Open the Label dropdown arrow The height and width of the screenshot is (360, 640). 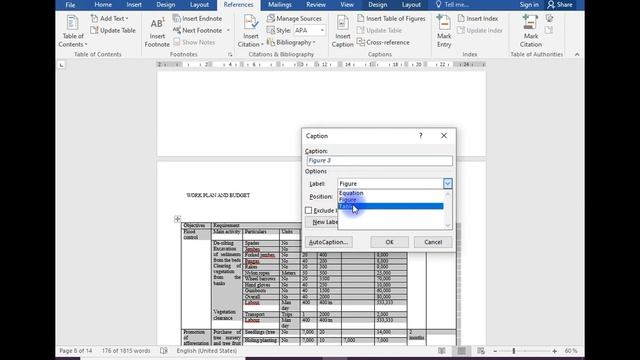click(447, 184)
